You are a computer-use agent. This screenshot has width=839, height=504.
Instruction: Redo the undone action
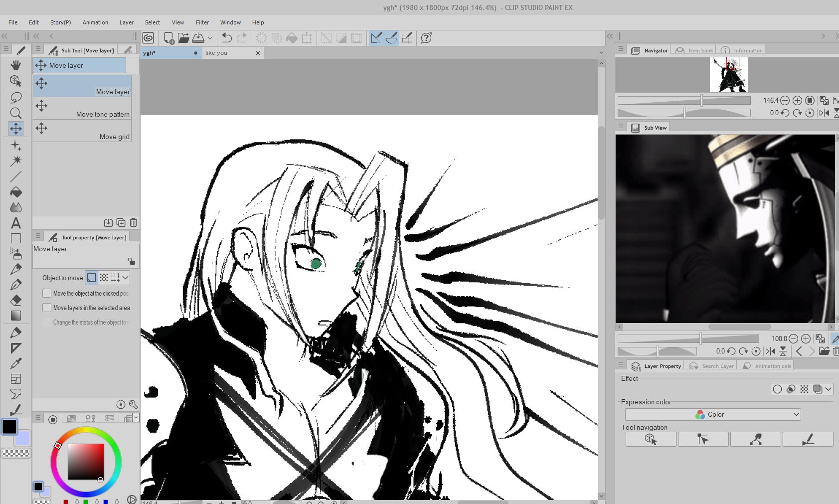(242, 38)
